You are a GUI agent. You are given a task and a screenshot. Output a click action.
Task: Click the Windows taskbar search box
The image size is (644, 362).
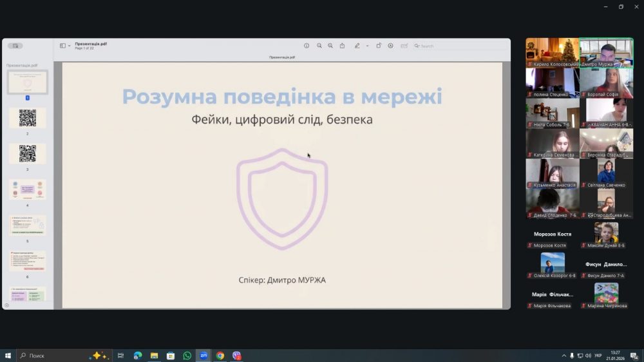tap(52, 356)
